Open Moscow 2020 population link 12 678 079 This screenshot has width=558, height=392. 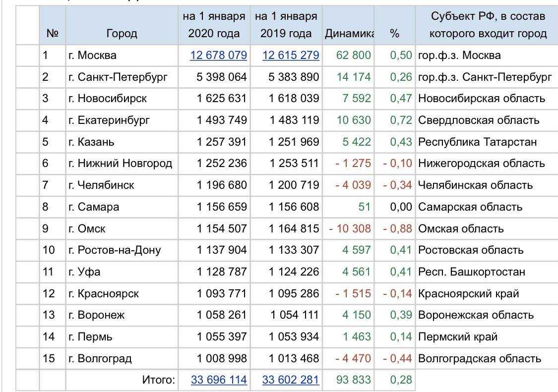click(x=218, y=55)
